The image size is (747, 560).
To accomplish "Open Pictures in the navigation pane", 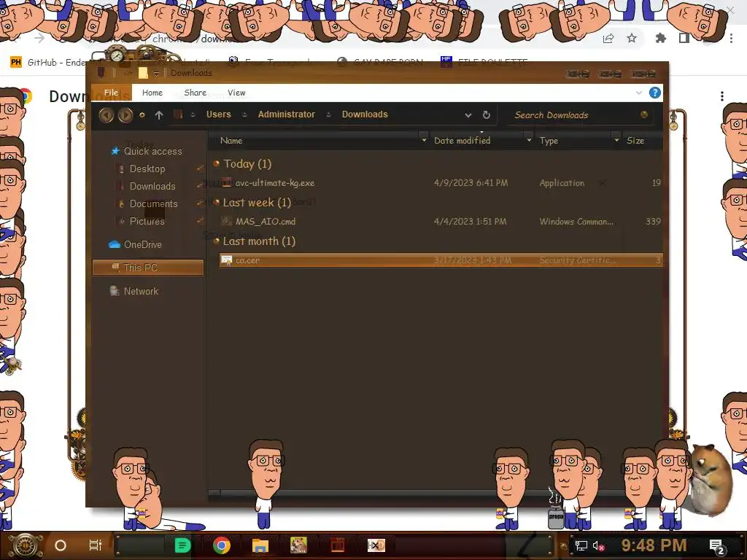I will click(x=147, y=221).
